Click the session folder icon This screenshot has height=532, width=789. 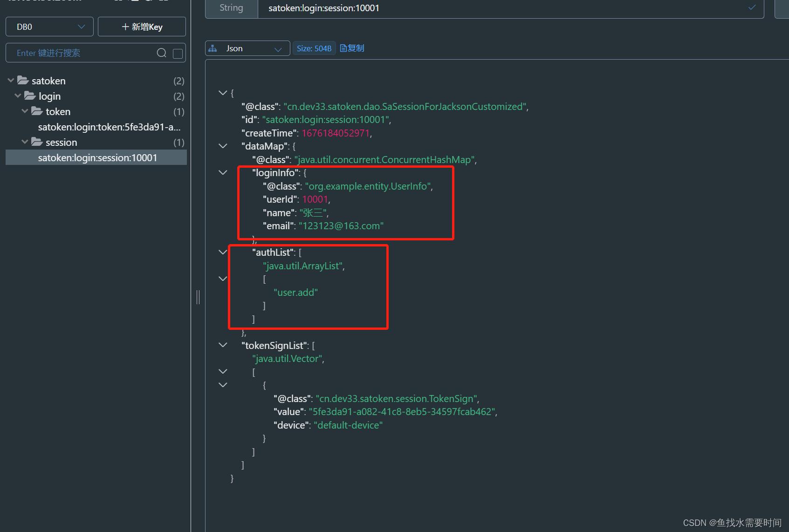[37, 142]
